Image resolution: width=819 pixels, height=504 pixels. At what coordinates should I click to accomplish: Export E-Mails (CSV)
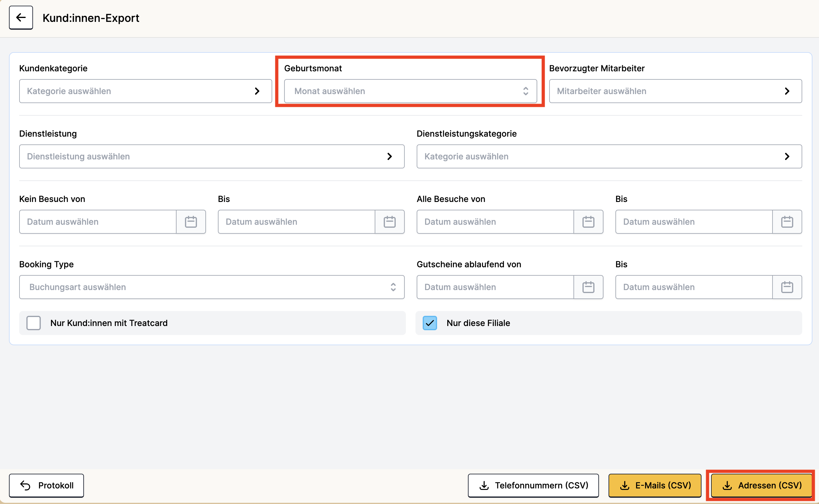point(655,485)
